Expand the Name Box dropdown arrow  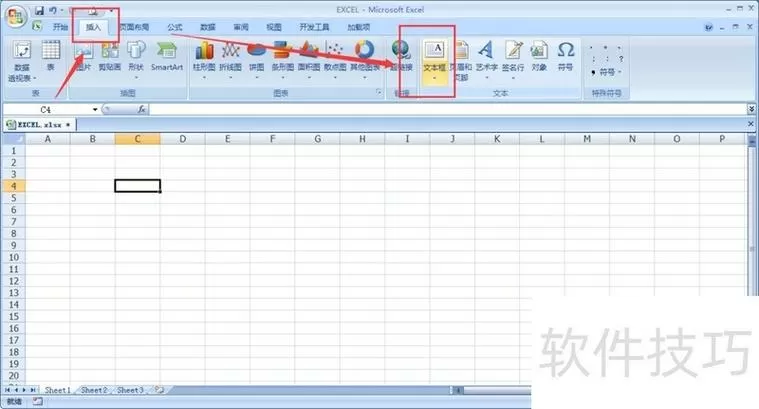tap(95, 110)
